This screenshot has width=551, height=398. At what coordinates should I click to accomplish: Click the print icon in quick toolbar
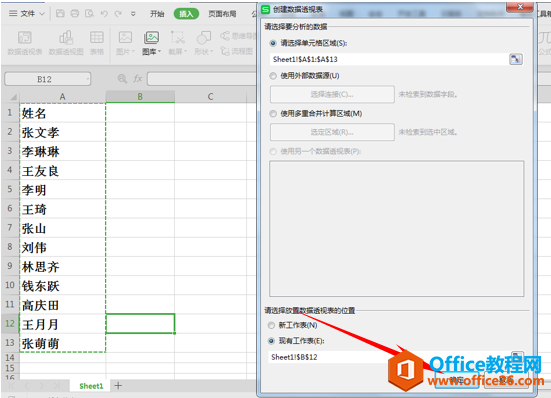[74, 14]
